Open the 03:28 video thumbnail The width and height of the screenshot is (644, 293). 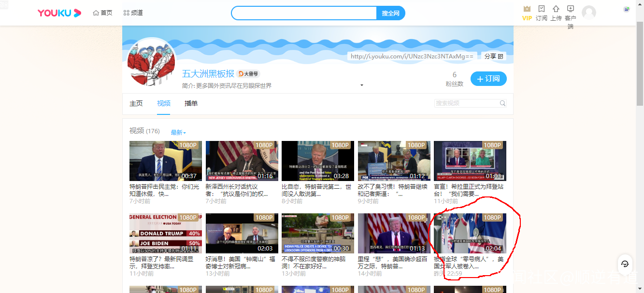point(318,161)
